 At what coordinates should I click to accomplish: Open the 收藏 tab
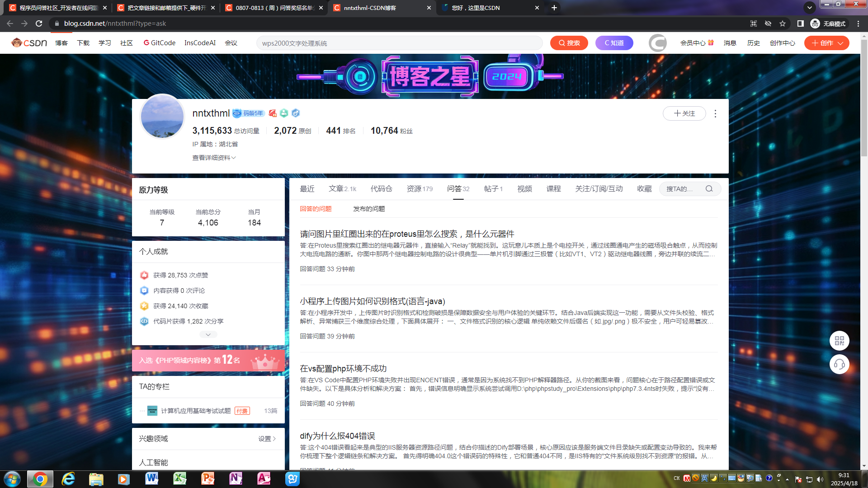pos(644,189)
